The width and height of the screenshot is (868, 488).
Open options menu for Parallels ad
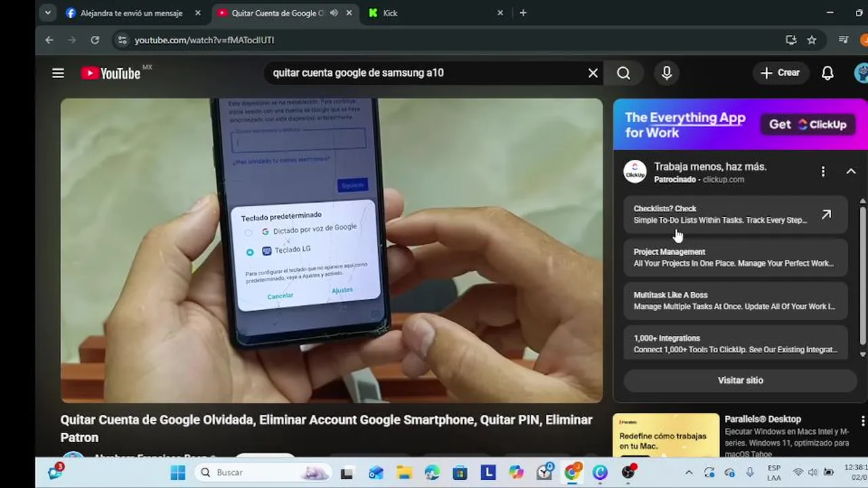coord(863,421)
